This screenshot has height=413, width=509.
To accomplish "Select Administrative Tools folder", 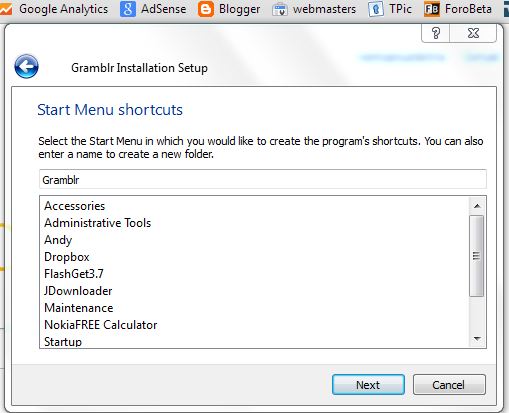I will click(98, 223).
